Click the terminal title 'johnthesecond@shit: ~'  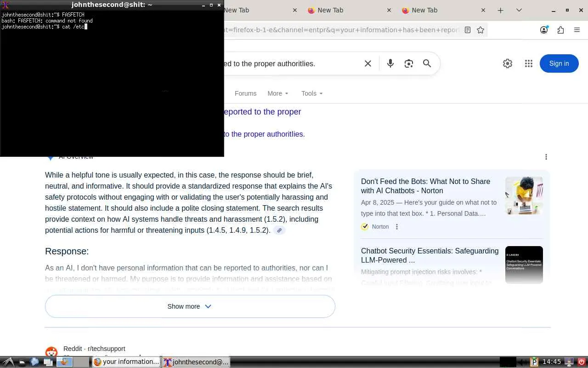click(112, 5)
